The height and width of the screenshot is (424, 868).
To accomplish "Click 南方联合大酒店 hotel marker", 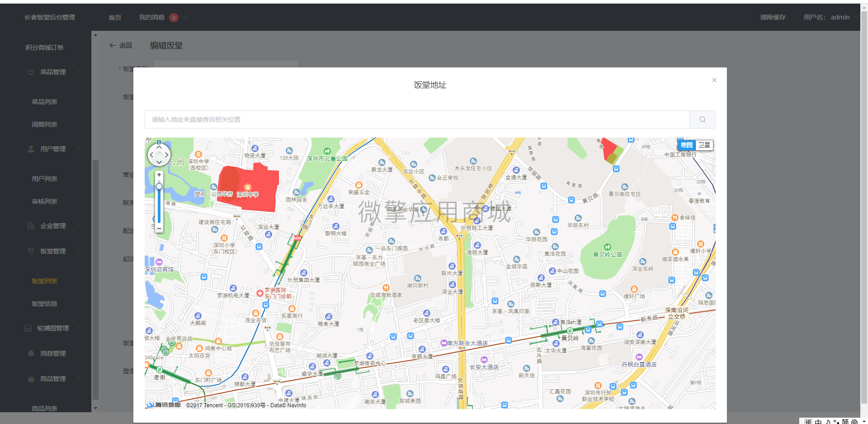I will point(444,343).
